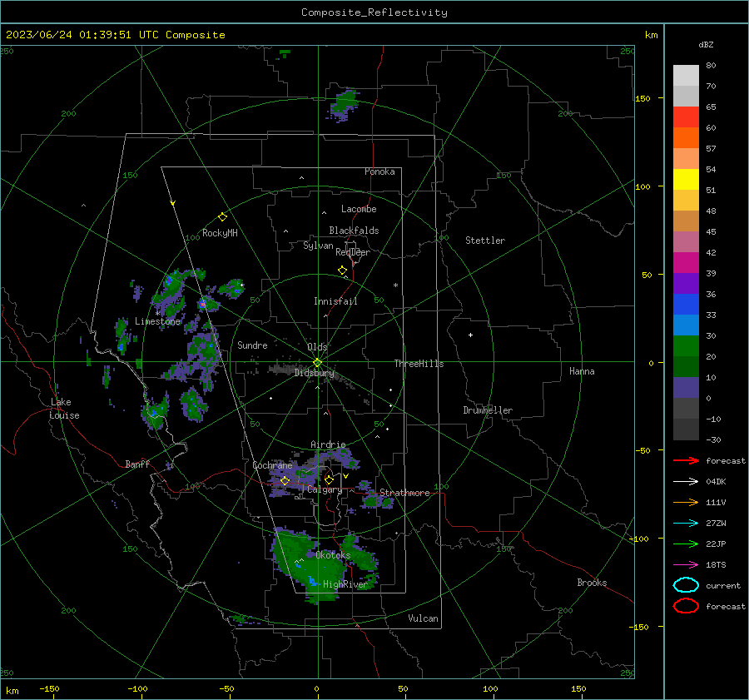Click the Didsbury label
The image size is (749, 700).
tap(315, 373)
